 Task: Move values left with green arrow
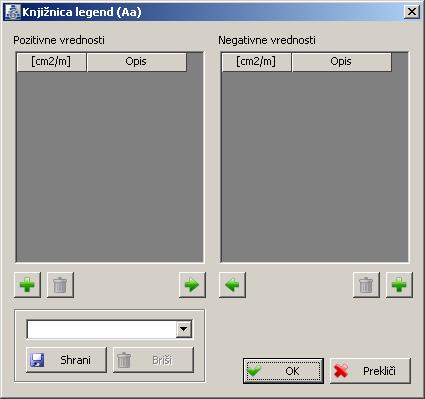[x=232, y=285]
